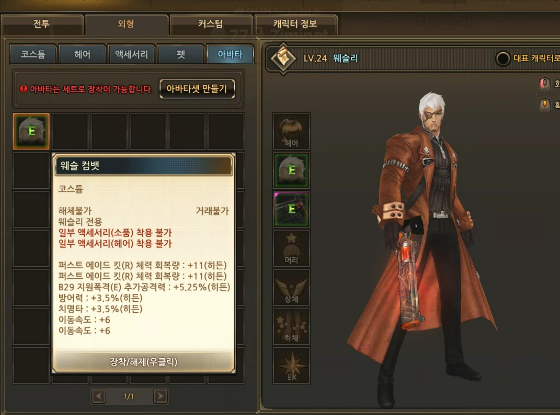Click the lower mouse control icon
Viewport: 560px width, 415px height.
544,105
